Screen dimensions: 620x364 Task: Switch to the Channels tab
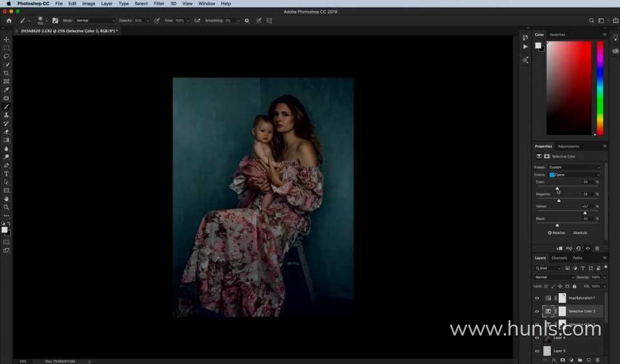pyautogui.click(x=559, y=258)
